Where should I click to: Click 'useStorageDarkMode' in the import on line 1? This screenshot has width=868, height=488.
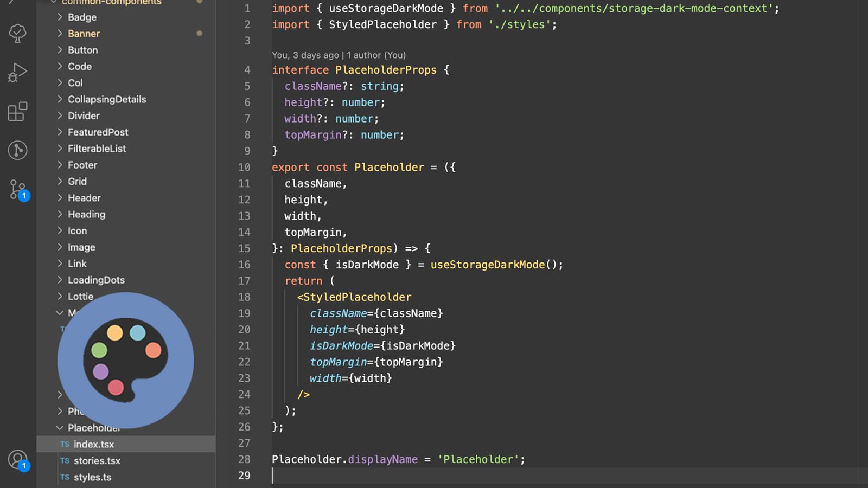pyautogui.click(x=386, y=9)
